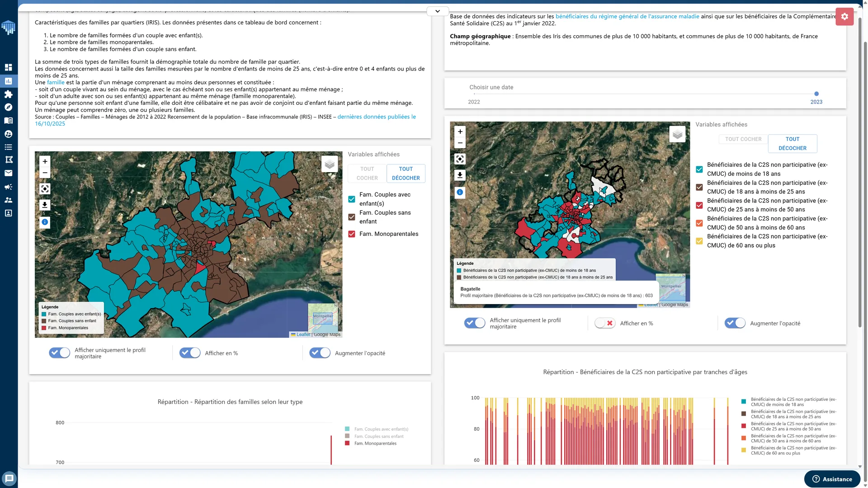
Task: Open the globe face icon in sidebar
Action: (8, 134)
